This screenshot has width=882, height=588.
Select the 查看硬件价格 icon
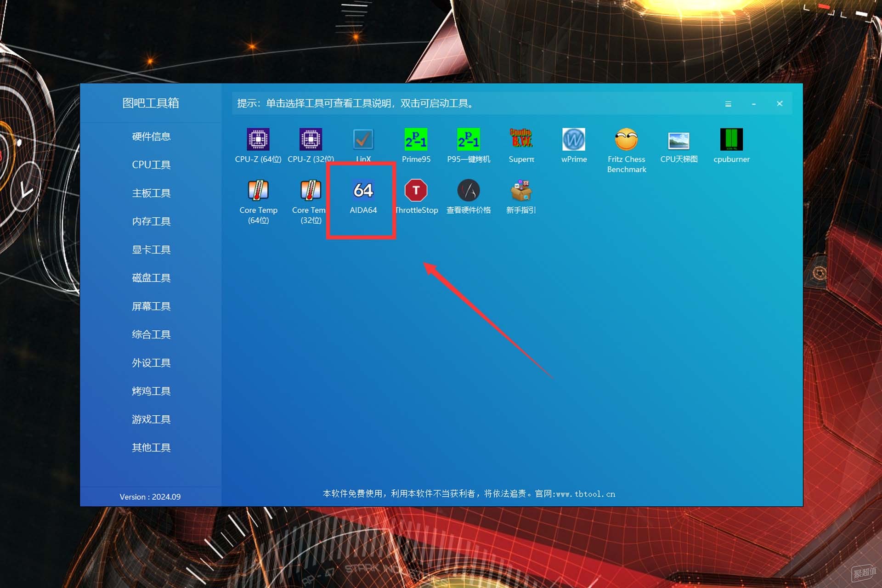(469, 190)
